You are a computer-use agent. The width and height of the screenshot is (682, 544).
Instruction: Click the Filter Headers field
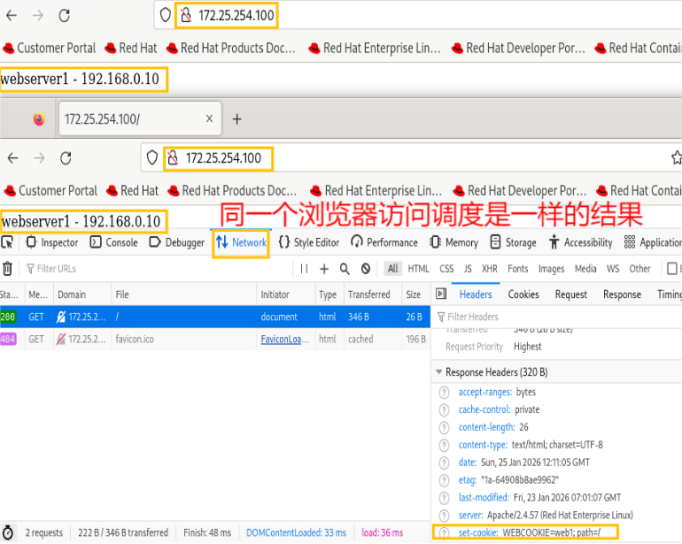(x=557, y=317)
